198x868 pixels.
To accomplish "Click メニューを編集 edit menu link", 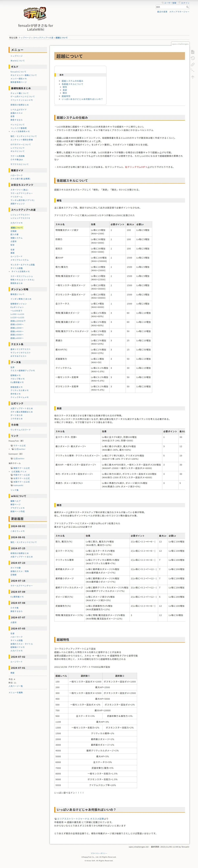I will pyautogui.click(x=16, y=692).
